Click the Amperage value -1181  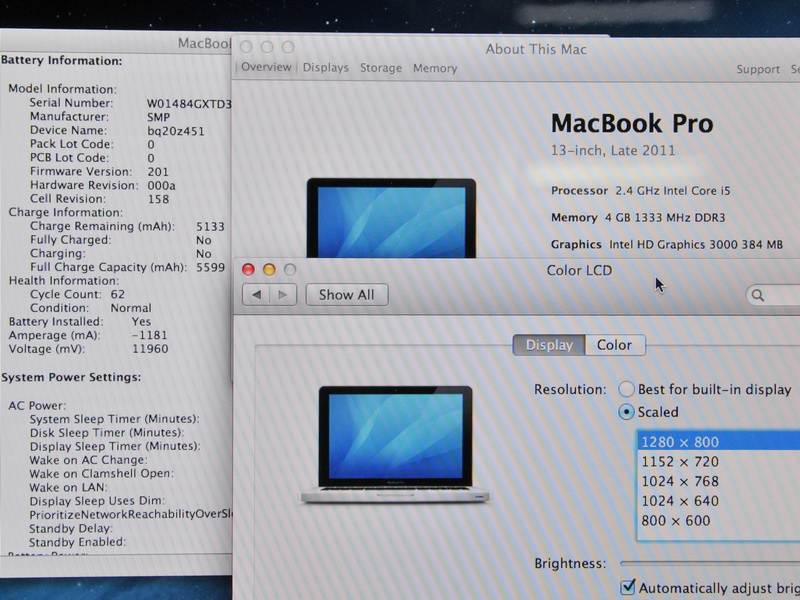click(149, 335)
